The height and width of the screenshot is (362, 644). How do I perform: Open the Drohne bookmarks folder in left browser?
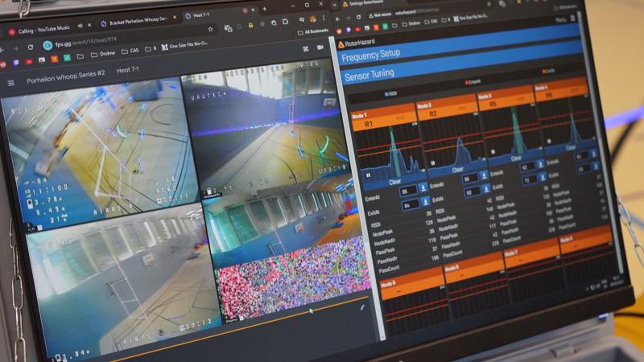103,54
